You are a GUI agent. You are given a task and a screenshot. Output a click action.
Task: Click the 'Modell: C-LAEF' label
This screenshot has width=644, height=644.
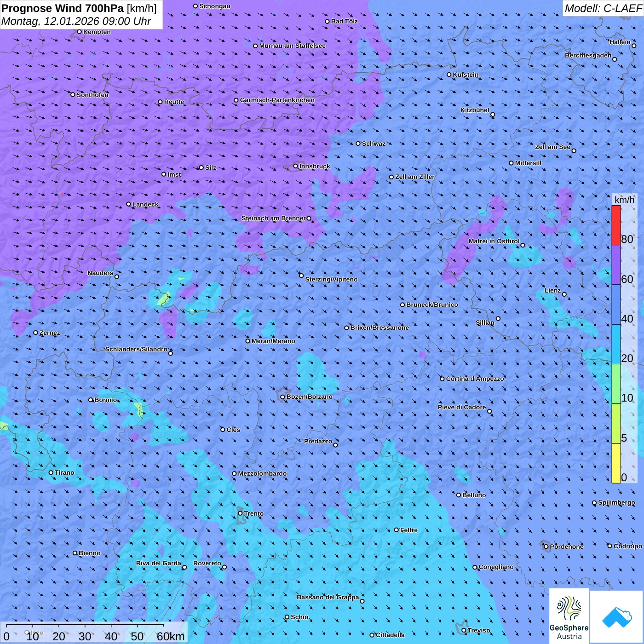[x=603, y=8]
